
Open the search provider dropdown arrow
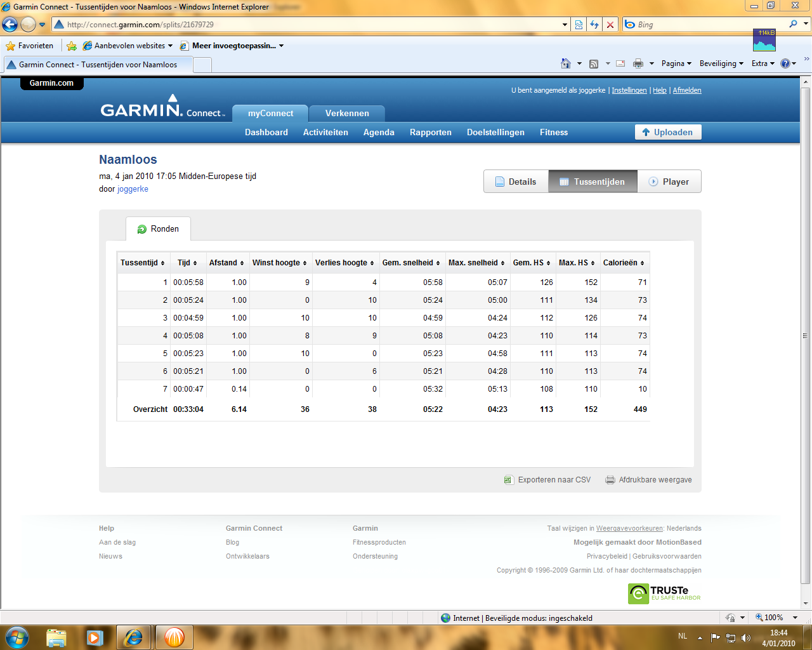(806, 24)
